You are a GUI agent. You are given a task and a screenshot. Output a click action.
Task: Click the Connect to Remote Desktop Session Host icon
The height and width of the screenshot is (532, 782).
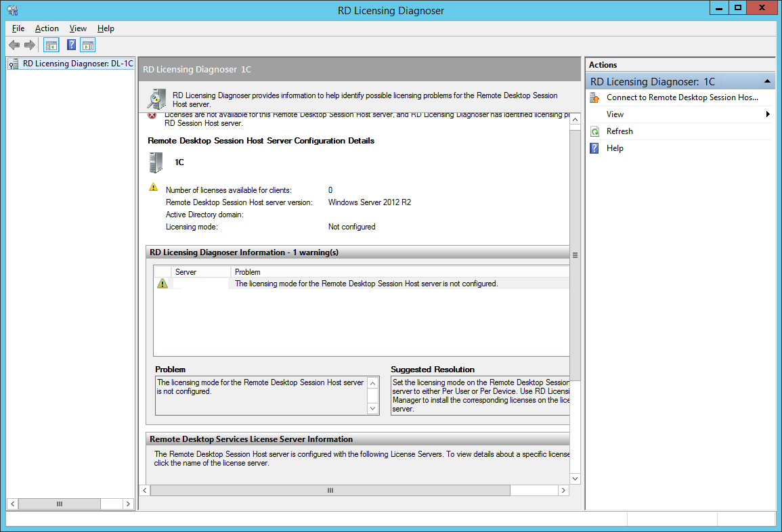(x=594, y=97)
